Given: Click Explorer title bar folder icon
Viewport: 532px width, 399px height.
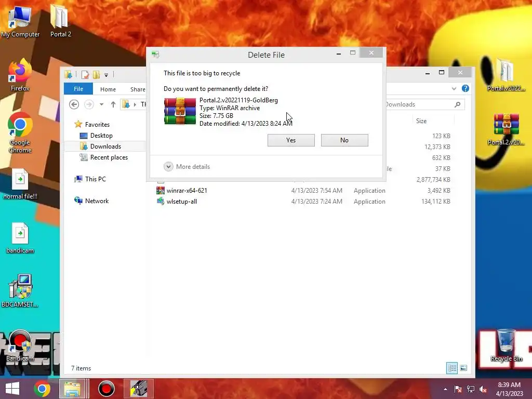Looking at the screenshot, I should click(68, 74).
